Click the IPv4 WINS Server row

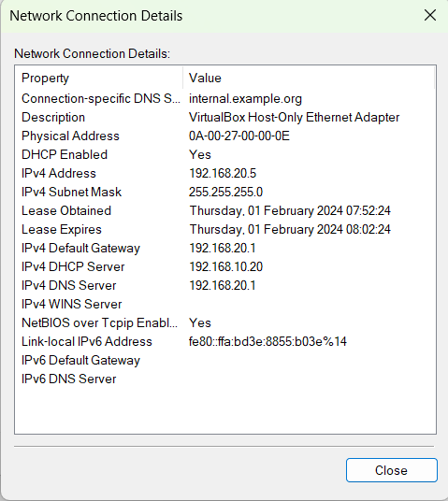225,304
